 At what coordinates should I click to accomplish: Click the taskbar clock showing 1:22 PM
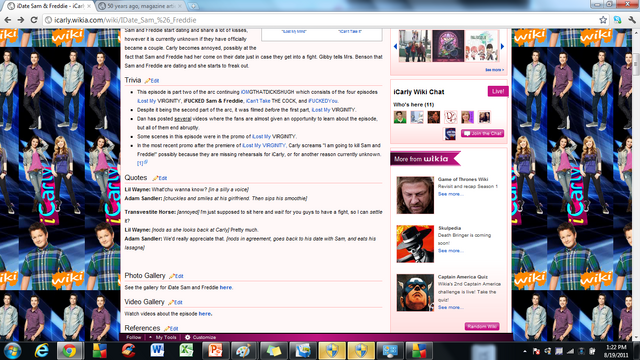click(x=616, y=351)
